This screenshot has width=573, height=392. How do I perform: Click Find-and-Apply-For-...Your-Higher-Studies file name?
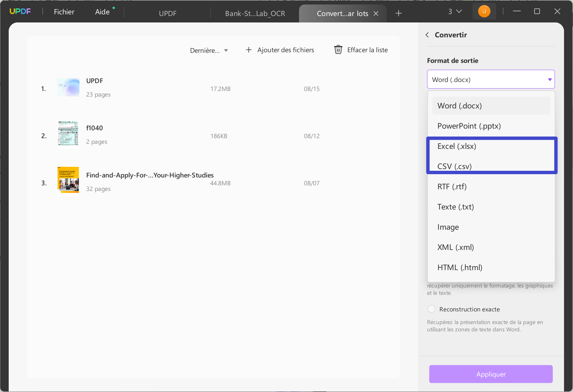click(x=150, y=175)
